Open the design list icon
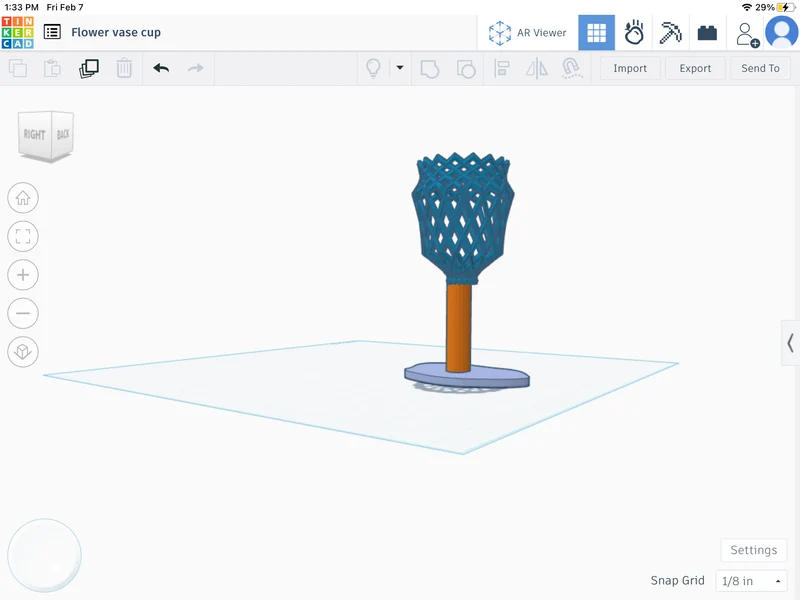800x600 pixels. coord(52,32)
